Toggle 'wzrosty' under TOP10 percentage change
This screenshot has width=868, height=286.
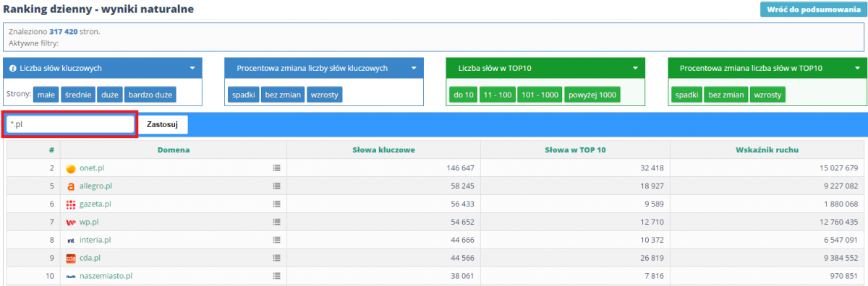point(767,95)
